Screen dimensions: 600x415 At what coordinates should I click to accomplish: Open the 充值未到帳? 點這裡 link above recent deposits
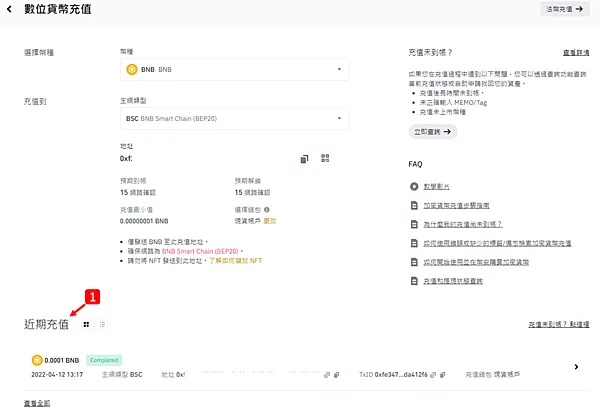pyautogui.click(x=559, y=324)
